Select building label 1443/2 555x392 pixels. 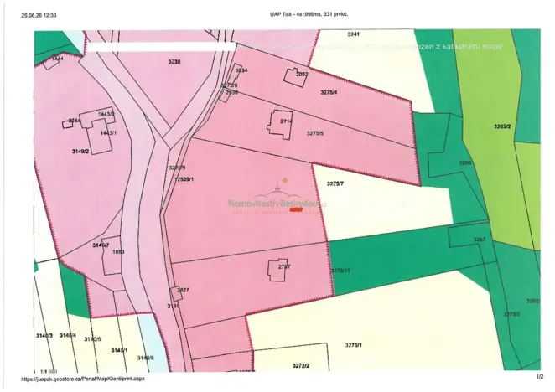click(x=106, y=114)
